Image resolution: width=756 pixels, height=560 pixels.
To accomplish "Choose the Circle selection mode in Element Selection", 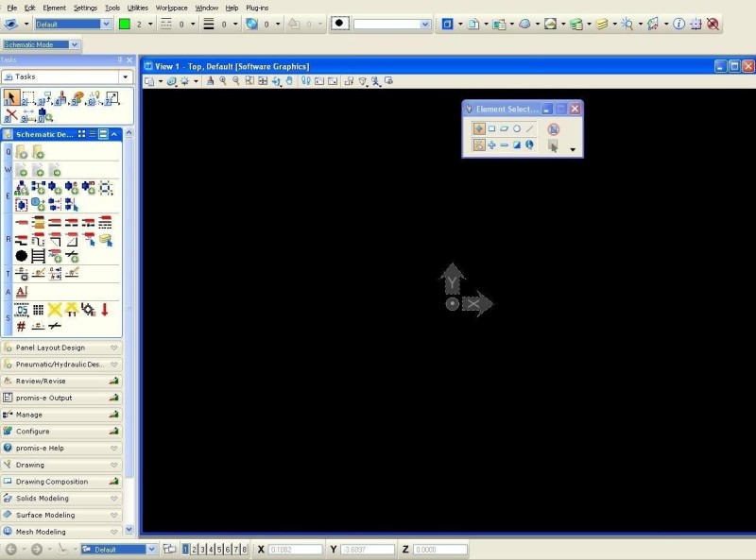I will tap(517, 128).
